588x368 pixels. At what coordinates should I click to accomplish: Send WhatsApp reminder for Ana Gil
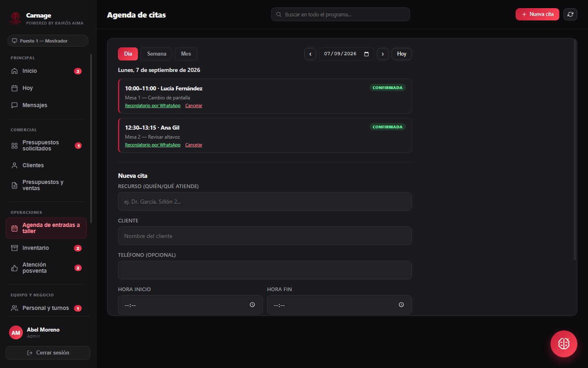tap(153, 145)
